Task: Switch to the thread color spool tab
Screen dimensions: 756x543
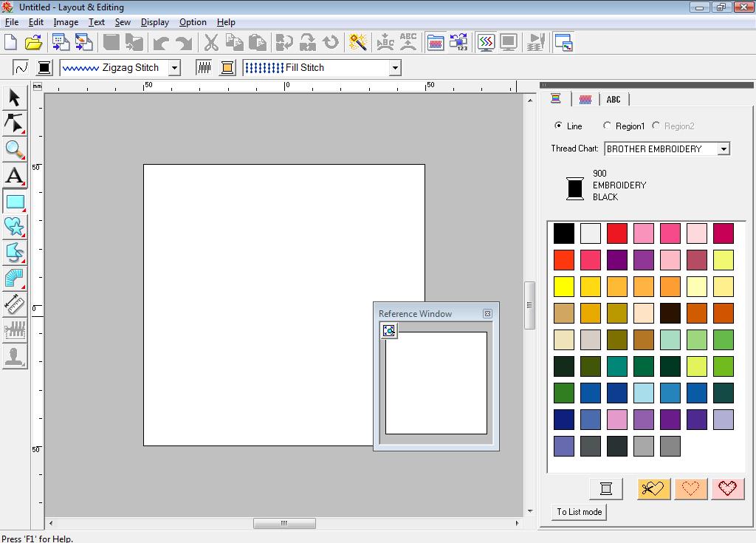Action: pos(556,99)
